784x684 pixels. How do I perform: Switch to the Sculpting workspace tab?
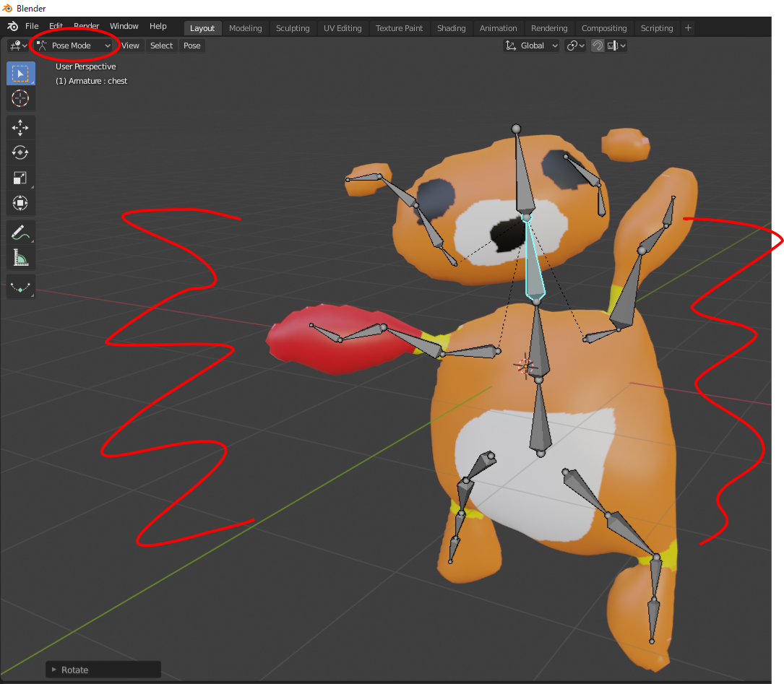coord(293,28)
